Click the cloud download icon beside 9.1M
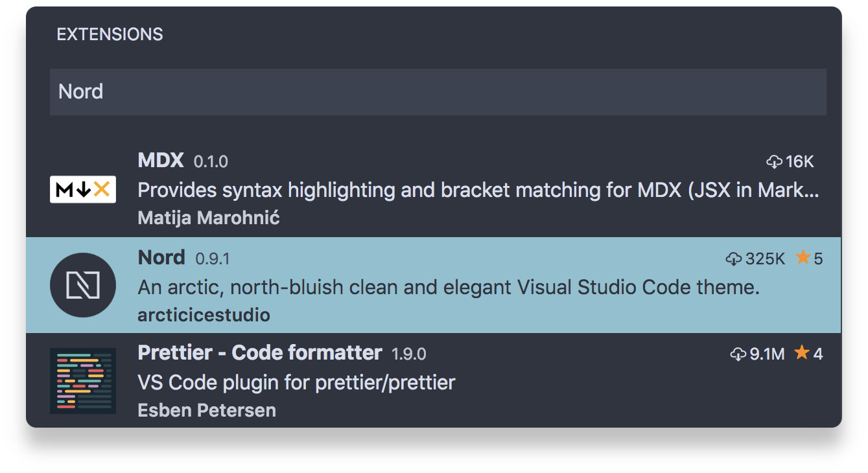 pos(738,354)
